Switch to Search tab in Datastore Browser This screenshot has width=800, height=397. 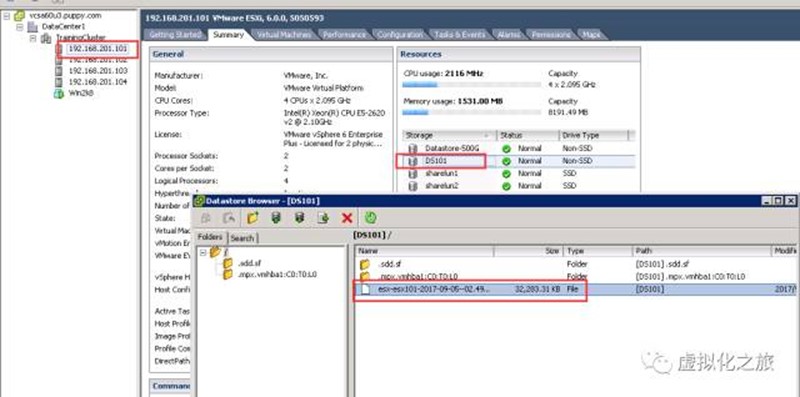tap(242, 238)
